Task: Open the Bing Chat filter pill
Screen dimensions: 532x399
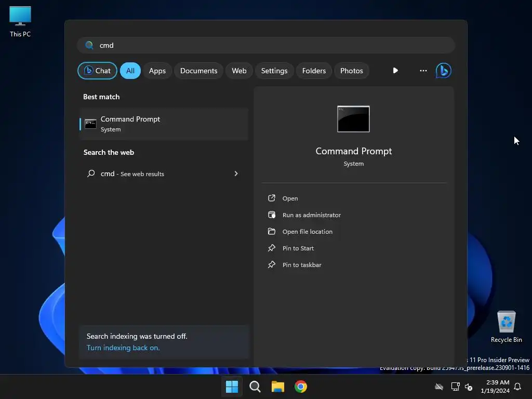Action: (x=97, y=71)
